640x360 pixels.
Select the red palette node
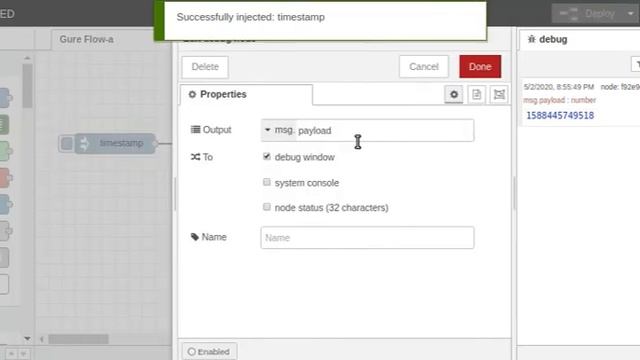pos(5,178)
